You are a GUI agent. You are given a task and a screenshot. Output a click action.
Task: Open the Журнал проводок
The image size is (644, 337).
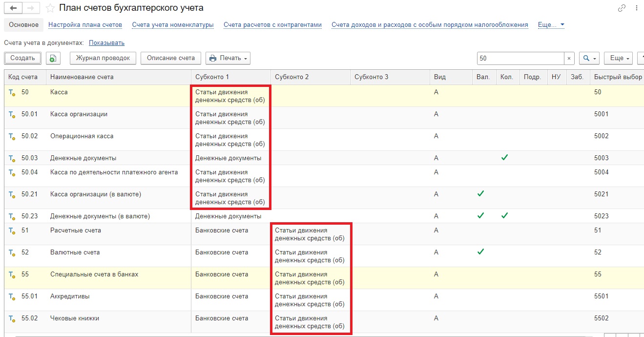(x=103, y=58)
